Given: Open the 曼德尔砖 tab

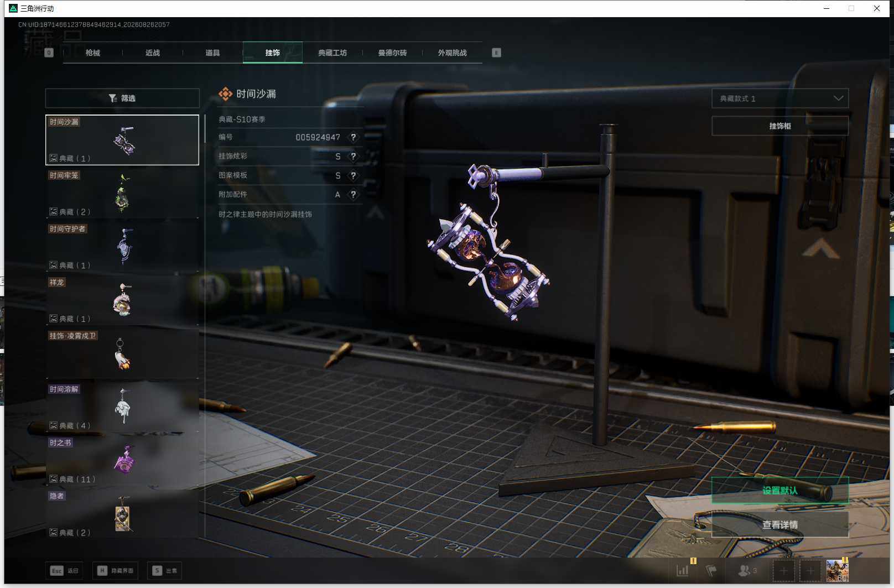Looking at the screenshot, I should click(392, 53).
